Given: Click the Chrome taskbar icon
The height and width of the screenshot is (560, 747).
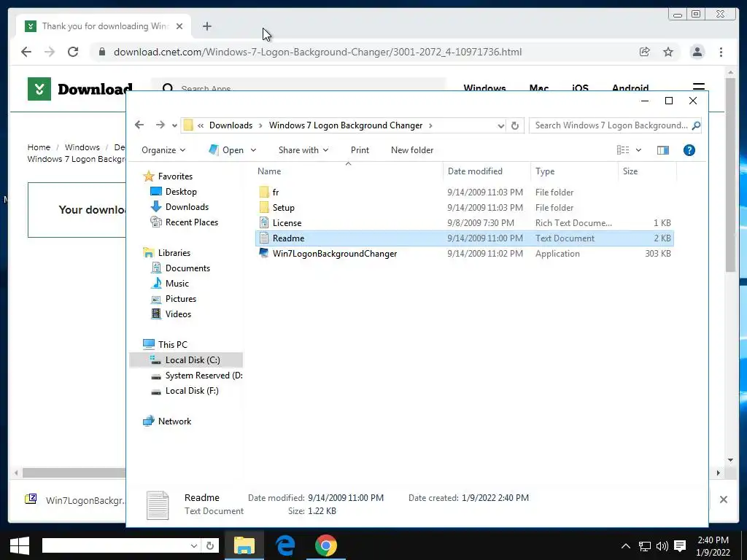Looking at the screenshot, I should (326, 545).
